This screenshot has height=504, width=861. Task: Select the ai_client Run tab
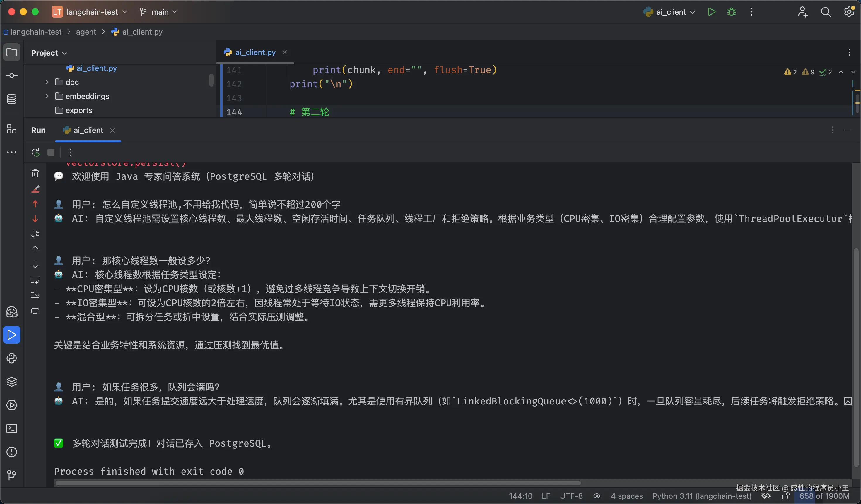[88, 130]
